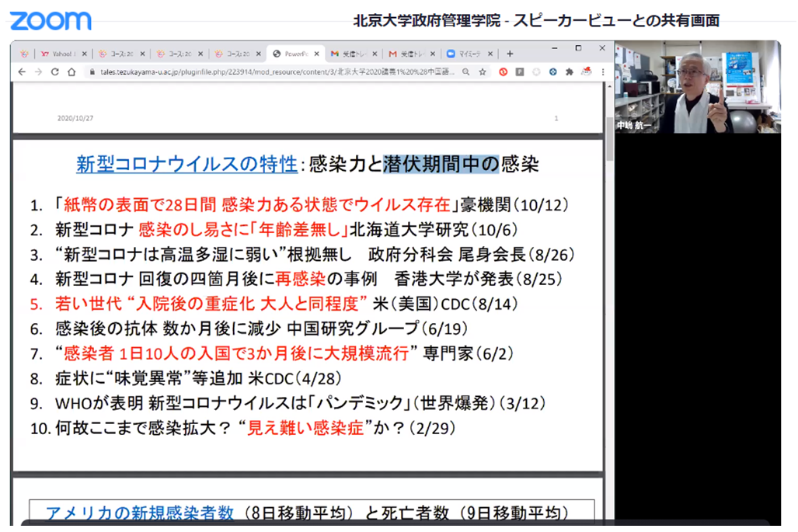The height and width of the screenshot is (532, 798).
Task: Click the slide date 2020/10/27
Action: click(75, 118)
